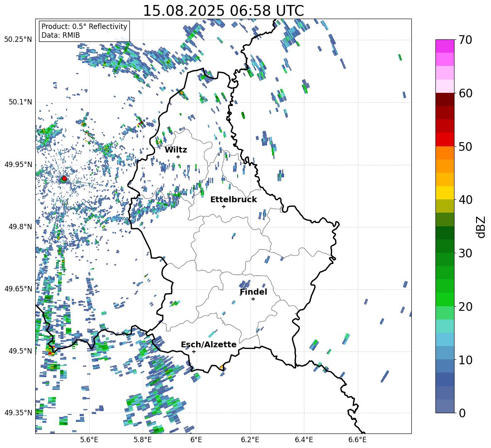Screen dimensions: 491x448
Task: Click the 70 value on colorbar
Action: [466, 40]
